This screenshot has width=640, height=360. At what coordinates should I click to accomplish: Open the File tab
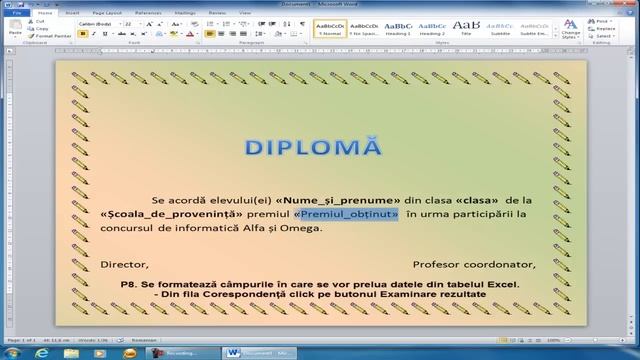point(17,13)
